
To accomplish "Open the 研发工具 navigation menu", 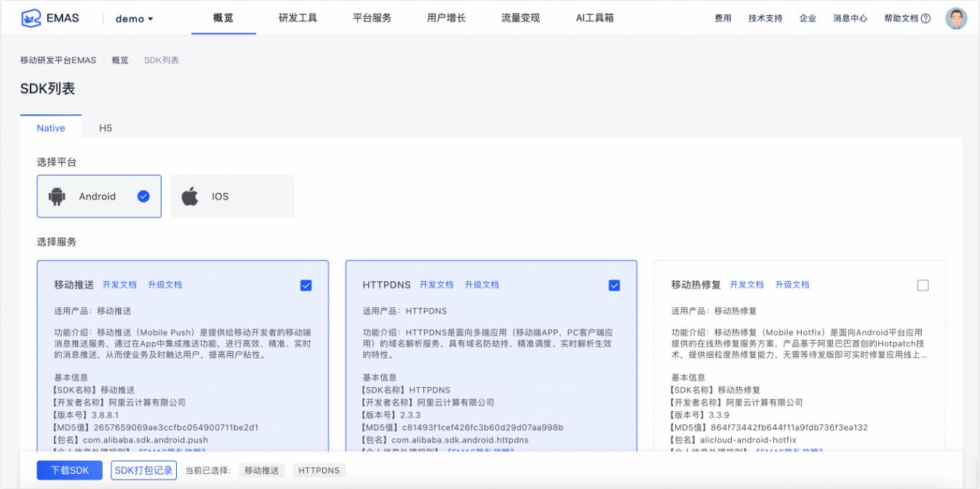I will click(298, 18).
